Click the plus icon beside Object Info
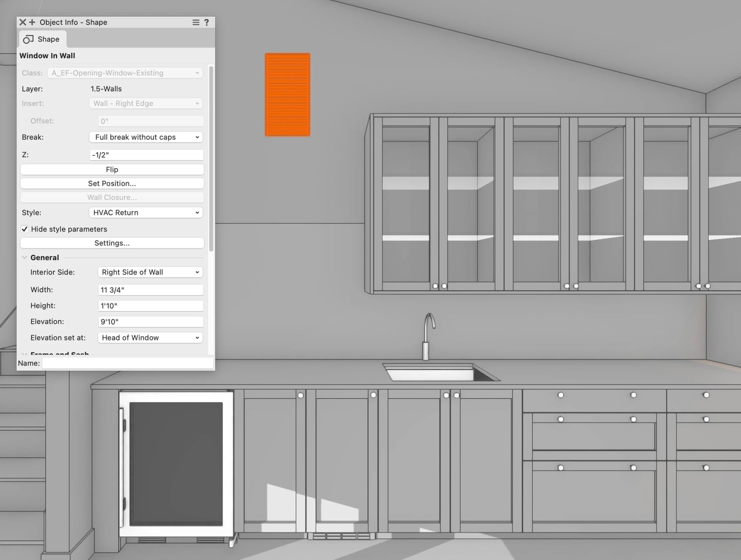This screenshot has width=741, height=560. click(32, 22)
